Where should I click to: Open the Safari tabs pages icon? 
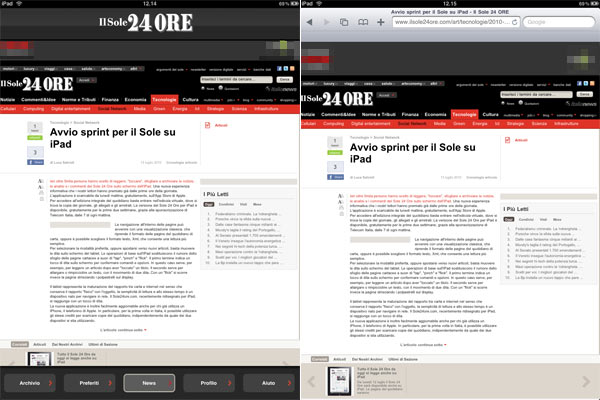(x=344, y=21)
